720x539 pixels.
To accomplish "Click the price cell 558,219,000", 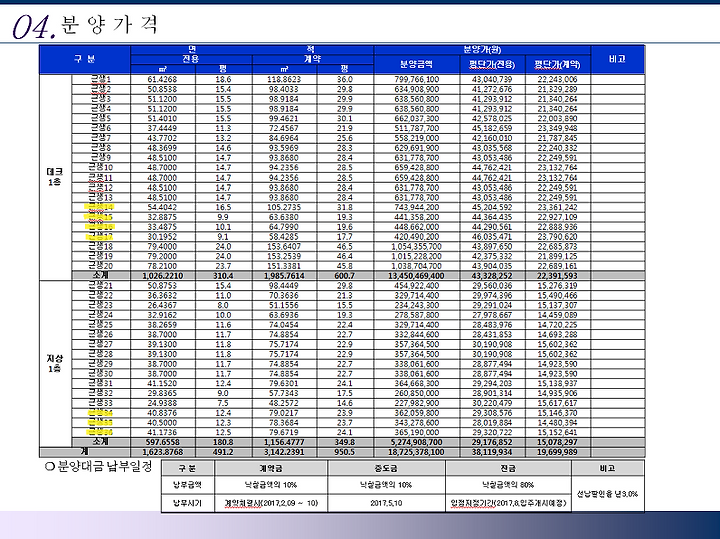I will (x=416, y=138).
